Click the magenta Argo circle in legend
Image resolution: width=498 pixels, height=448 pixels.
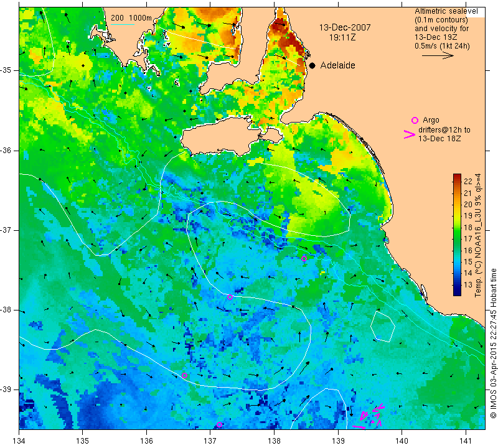click(x=415, y=120)
